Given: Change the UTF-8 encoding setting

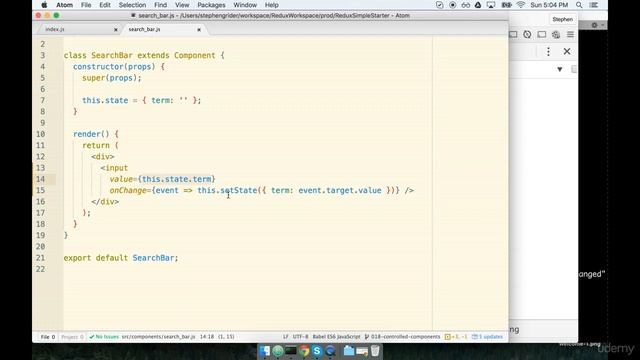Looking at the screenshot, I should [300, 337].
